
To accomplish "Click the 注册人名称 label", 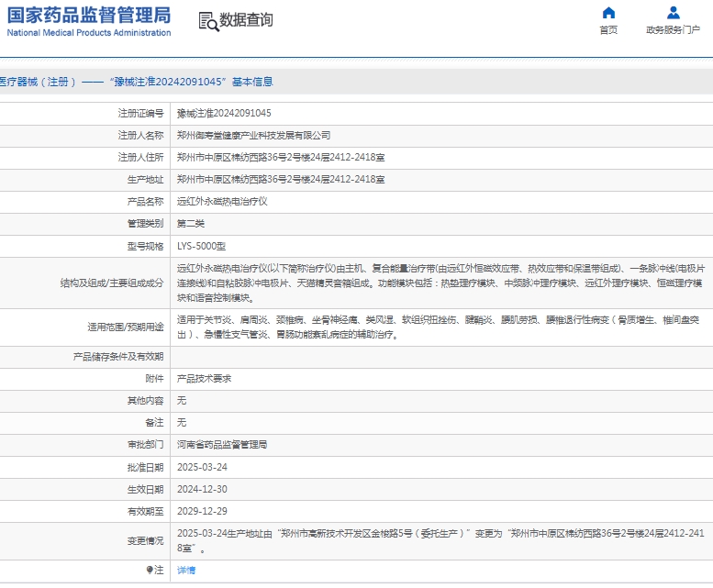I will coord(140,136).
